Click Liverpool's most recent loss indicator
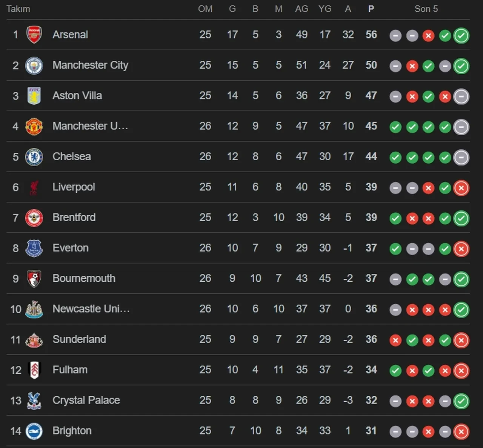The height and width of the screenshot is (448, 483). [x=461, y=188]
